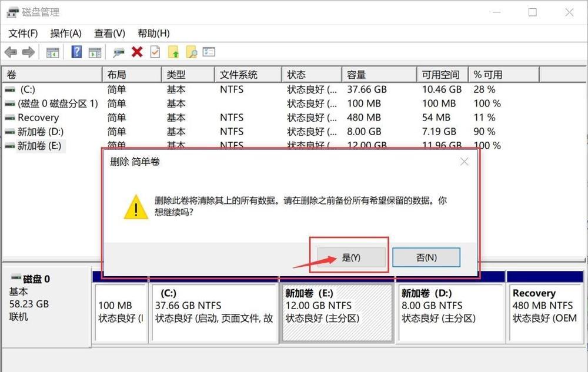This screenshot has height=372, width=588.
Task: Confirm deletion with 是(Y) button
Action: [351, 257]
